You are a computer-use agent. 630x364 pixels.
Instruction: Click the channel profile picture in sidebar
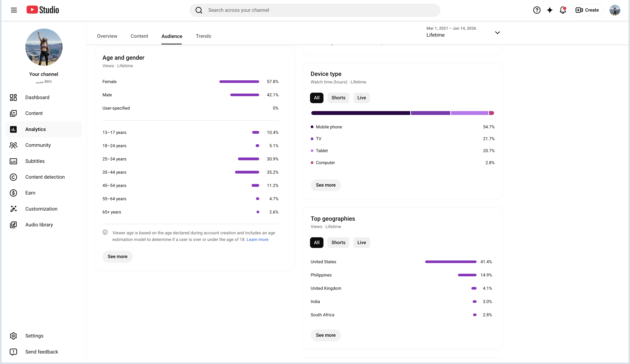coord(44,47)
